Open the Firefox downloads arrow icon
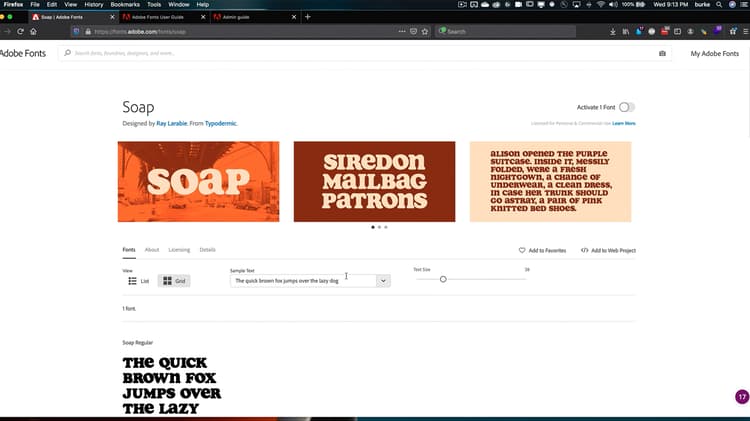Image resolution: width=750 pixels, height=421 pixels. pyautogui.click(x=613, y=32)
